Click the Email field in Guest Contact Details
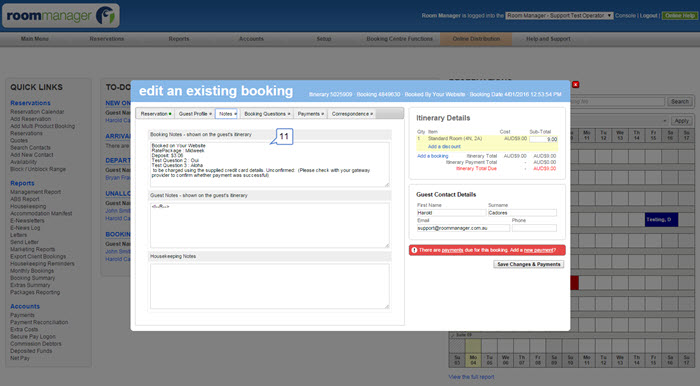This screenshot has height=386, width=700. 463,228
